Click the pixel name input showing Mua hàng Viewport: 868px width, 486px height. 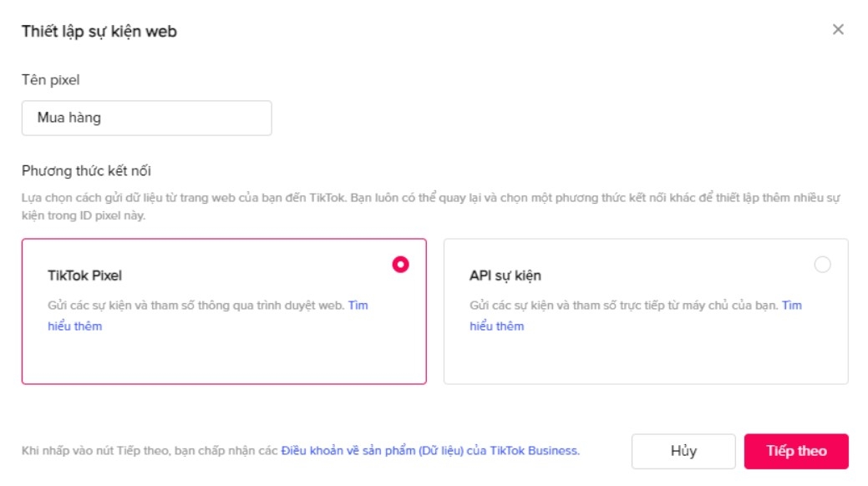click(146, 118)
